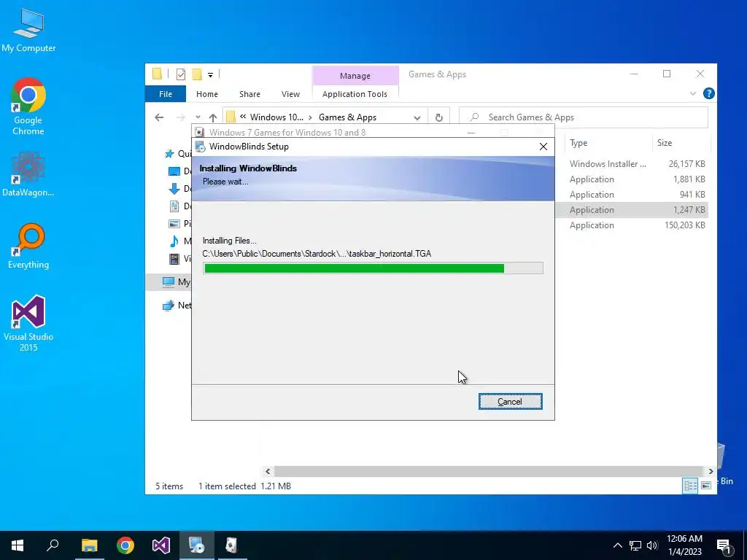The height and width of the screenshot is (560, 747).
Task: Open network status tray icon
Action: tap(635, 545)
